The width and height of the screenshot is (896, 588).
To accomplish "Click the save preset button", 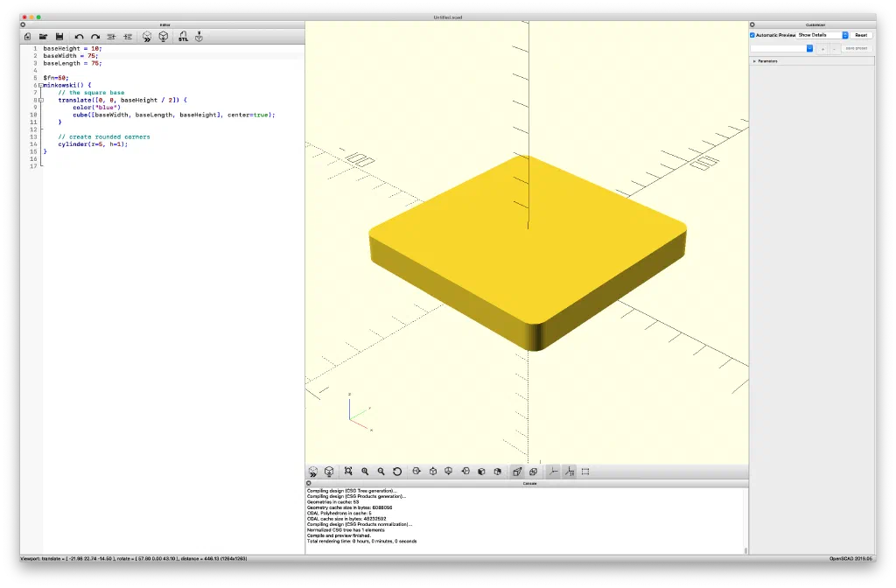I will coord(857,49).
